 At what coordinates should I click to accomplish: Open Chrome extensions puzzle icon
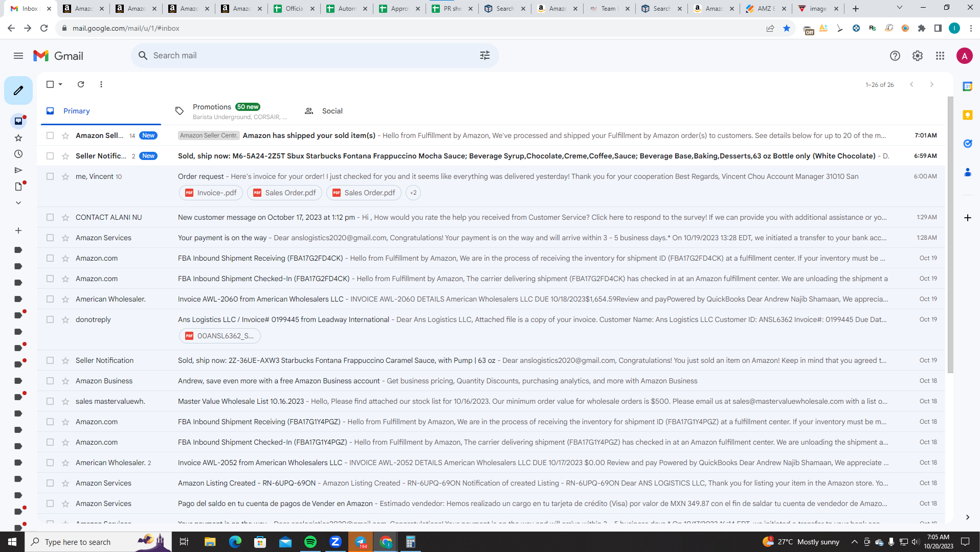point(922,28)
